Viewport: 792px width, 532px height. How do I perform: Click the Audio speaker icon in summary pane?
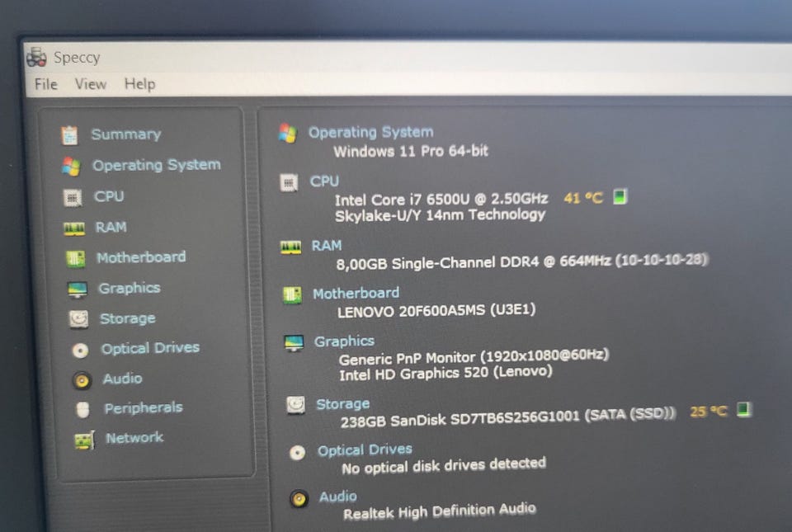(299, 499)
